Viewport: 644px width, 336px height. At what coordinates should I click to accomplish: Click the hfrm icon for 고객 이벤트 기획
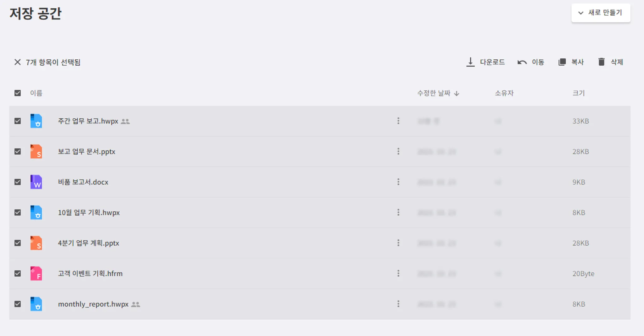coord(36,274)
